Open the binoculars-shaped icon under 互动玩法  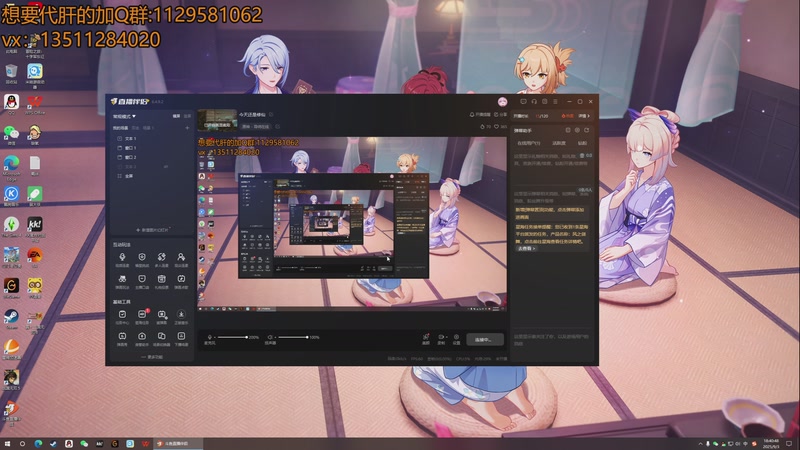pos(122,281)
